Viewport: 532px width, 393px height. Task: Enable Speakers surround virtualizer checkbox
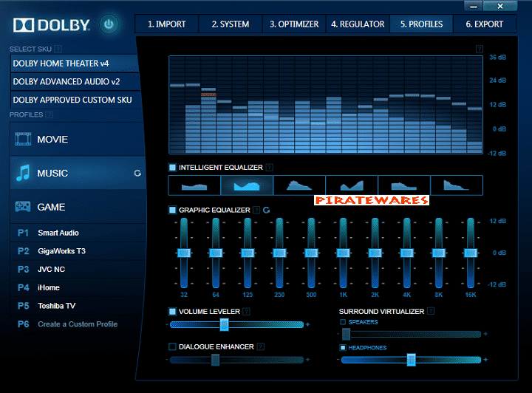pos(343,322)
